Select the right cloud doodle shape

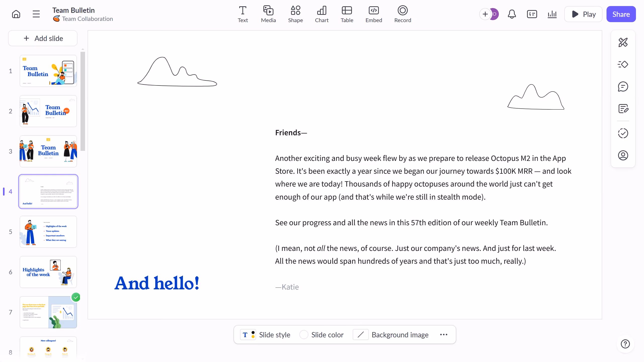tap(536, 97)
